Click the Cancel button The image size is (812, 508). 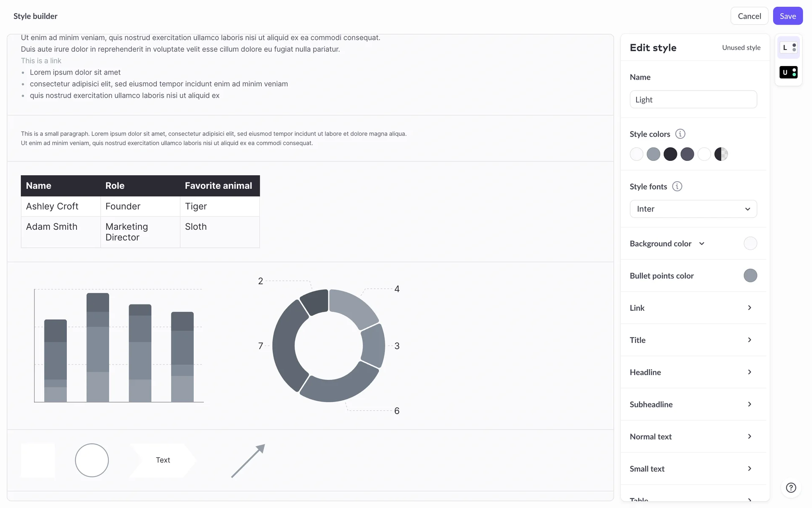(x=749, y=16)
